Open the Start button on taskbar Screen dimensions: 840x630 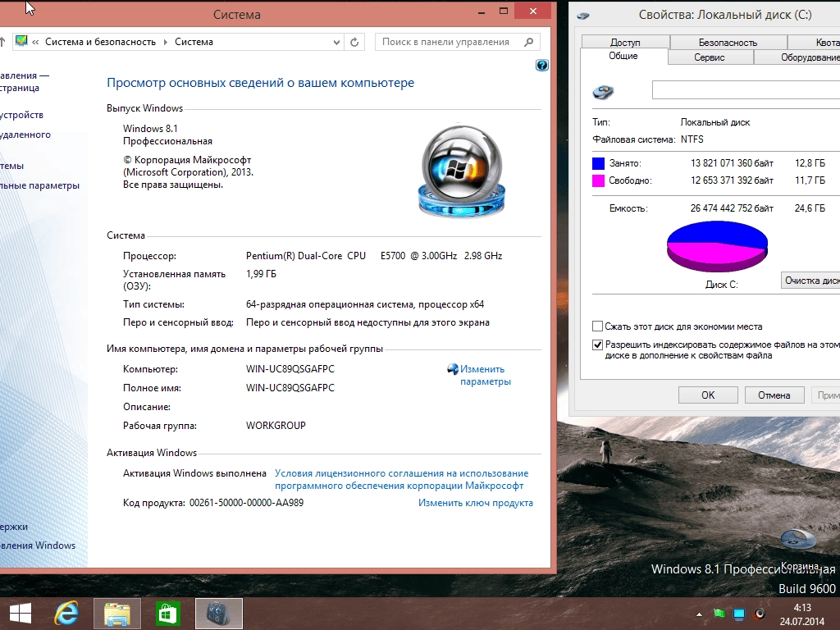coord(21,614)
